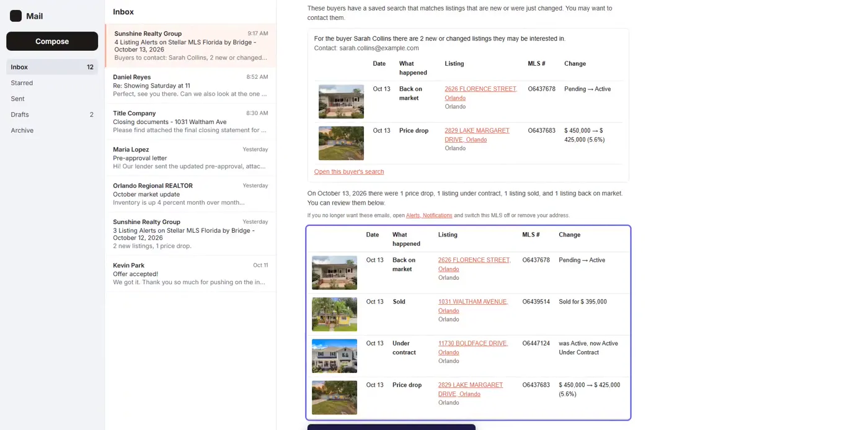Open Kevin Park's Offer accepted email
Screen dimensions: 868x430
[191, 274]
